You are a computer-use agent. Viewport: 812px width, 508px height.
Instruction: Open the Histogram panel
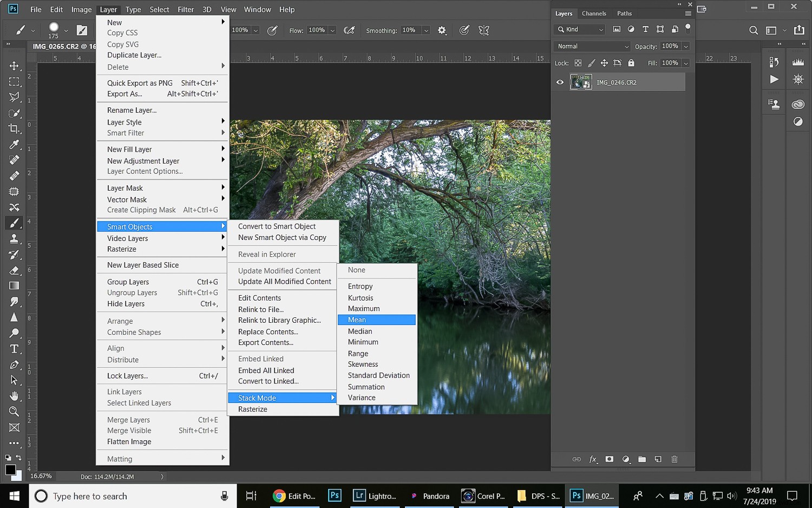coord(798,62)
